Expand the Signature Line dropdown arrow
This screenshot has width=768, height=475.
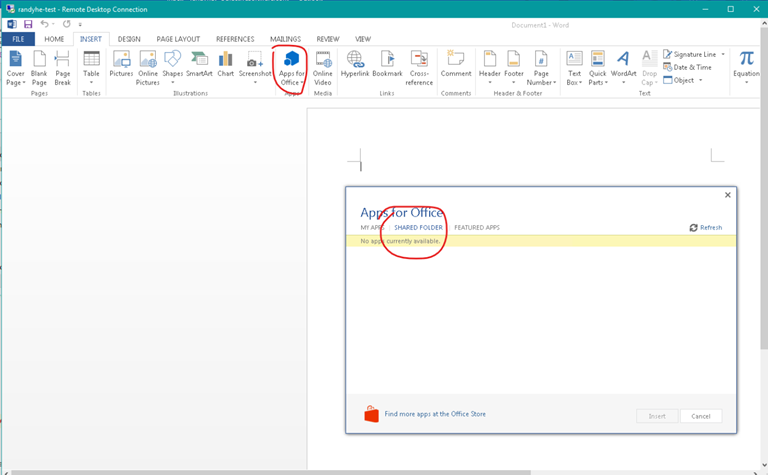coord(723,54)
